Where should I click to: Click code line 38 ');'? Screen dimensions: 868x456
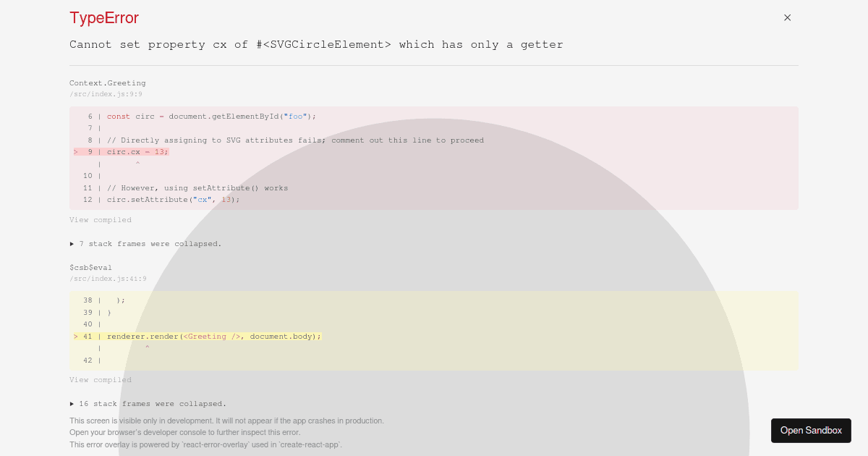point(121,300)
